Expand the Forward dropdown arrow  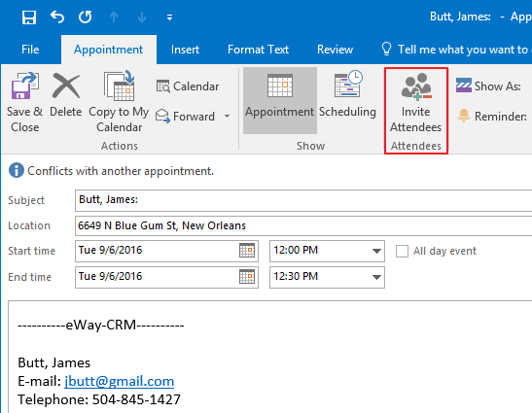227,117
